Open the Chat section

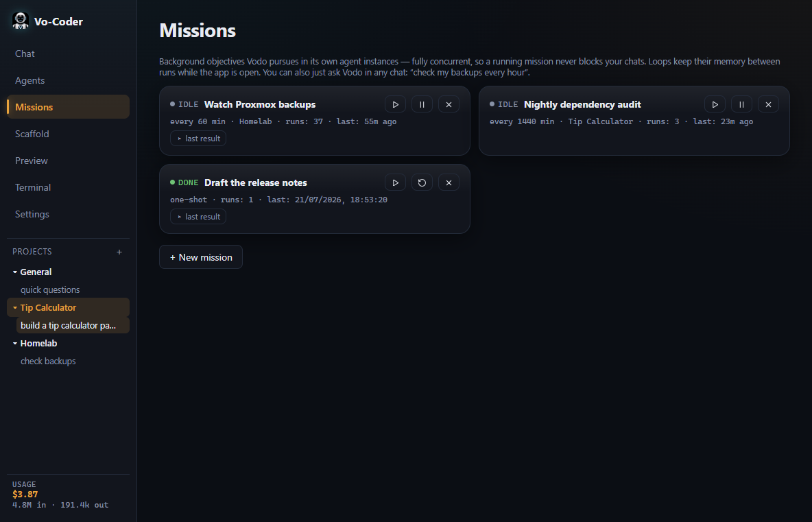point(69,54)
